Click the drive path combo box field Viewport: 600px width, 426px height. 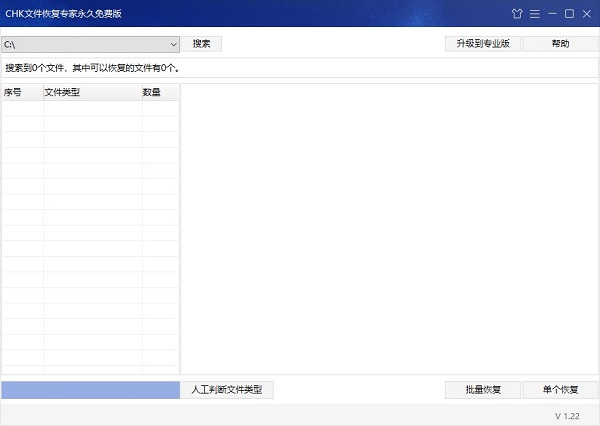coord(84,44)
